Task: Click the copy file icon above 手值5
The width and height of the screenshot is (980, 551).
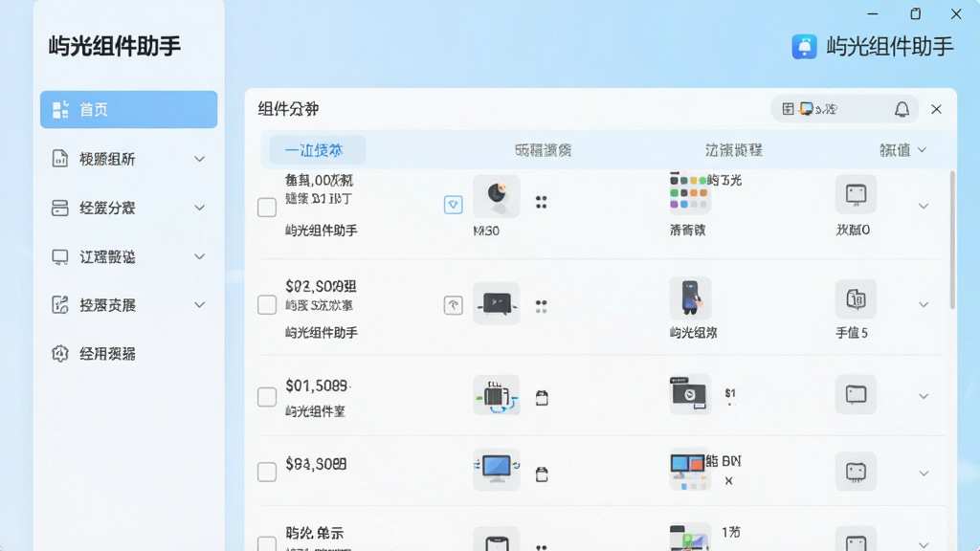Action: pos(856,298)
